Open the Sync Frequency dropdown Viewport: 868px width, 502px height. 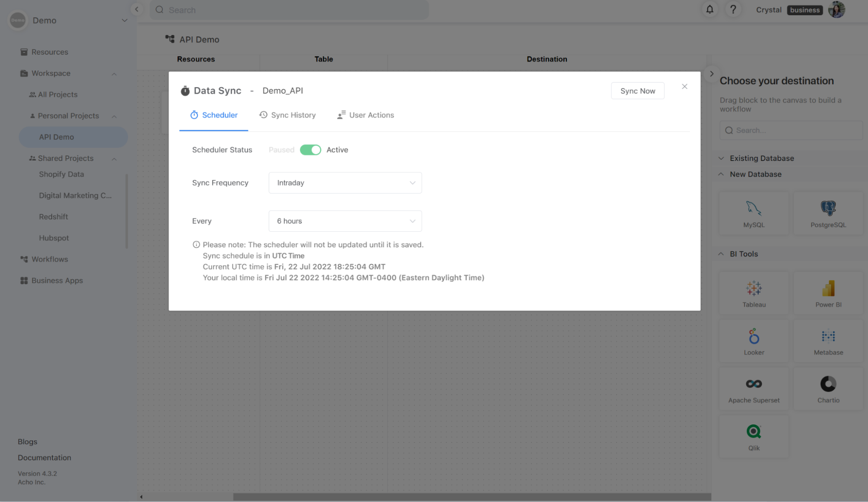tap(345, 183)
